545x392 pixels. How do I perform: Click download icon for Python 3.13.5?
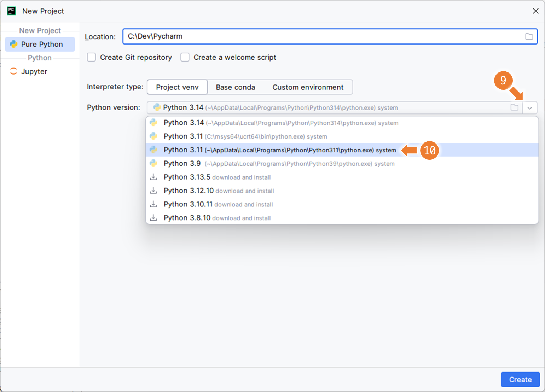click(x=153, y=177)
